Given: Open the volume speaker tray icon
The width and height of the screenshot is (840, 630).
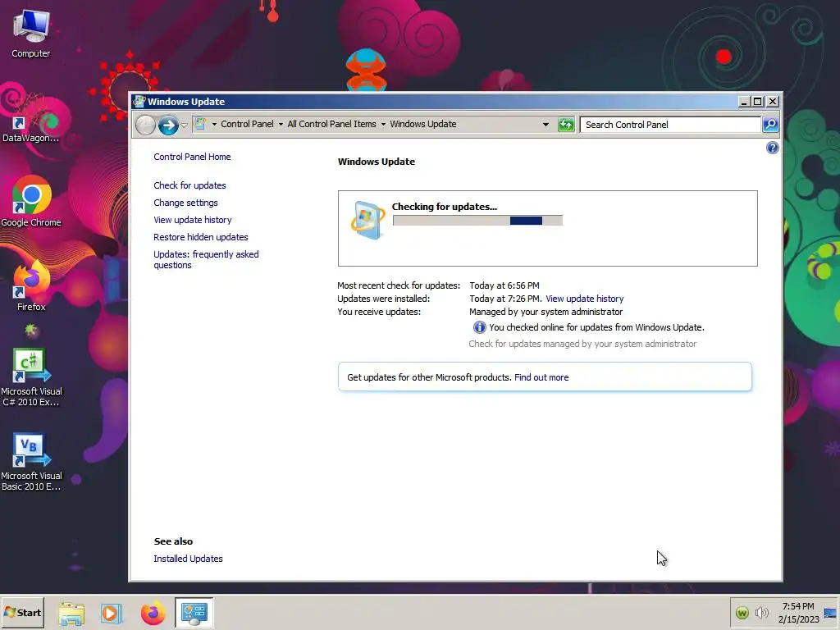Looking at the screenshot, I should coord(761,613).
